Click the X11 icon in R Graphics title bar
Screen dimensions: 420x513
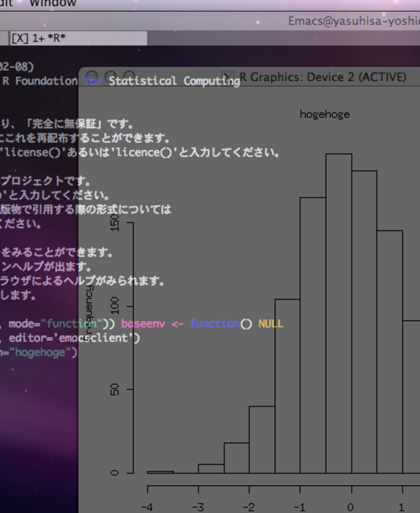click(x=228, y=77)
